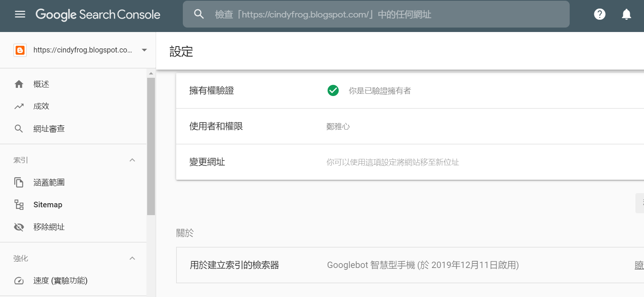Click the Googlebot 智慧型手機 crawler text

pyautogui.click(x=423, y=265)
